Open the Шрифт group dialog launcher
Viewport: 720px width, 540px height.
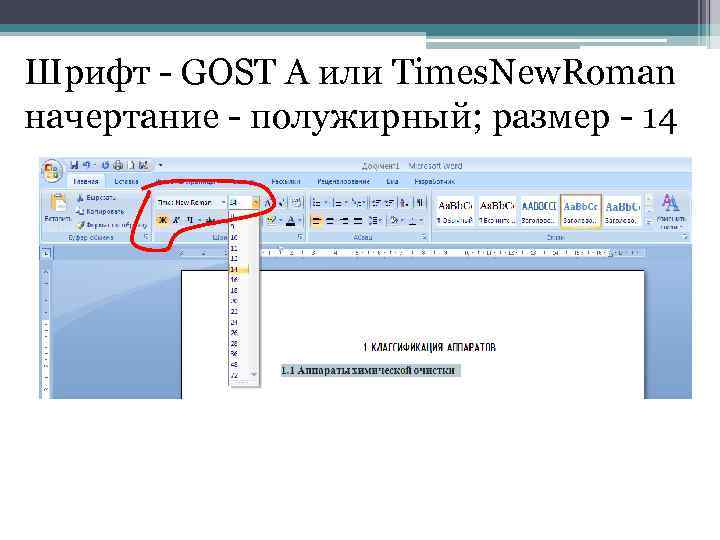[x=300, y=237]
